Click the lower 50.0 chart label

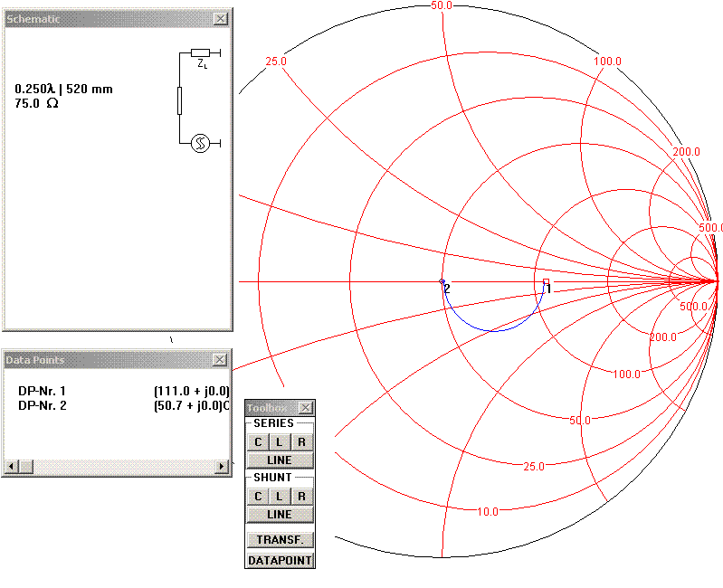[x=580, y=421]
